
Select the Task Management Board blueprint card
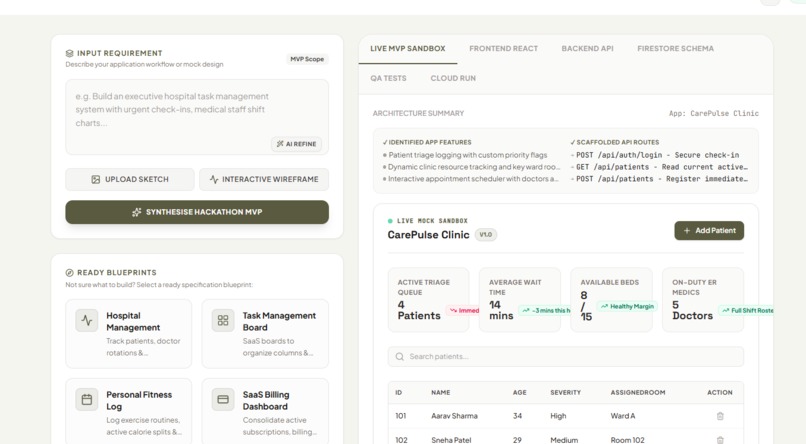coord(265,334)
